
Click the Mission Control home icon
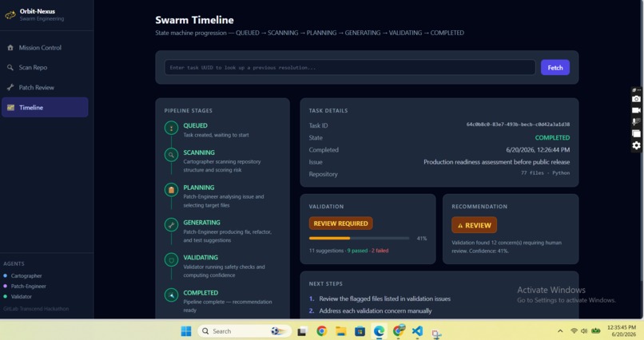click(x=10, y=48)
